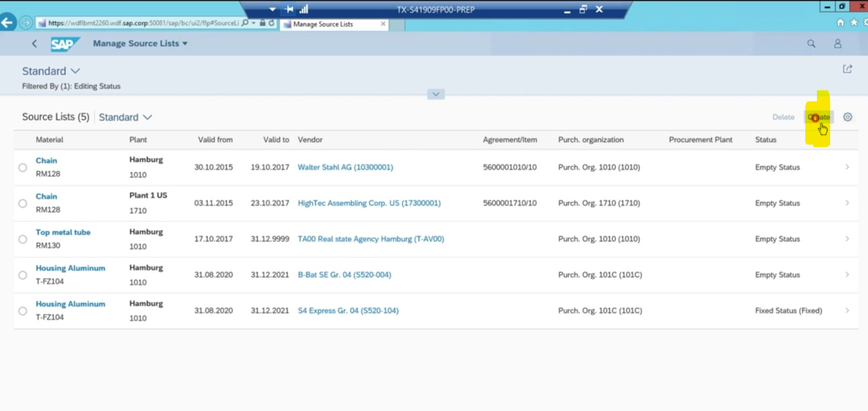Click the signal bars icon in session bar
The width and height of the screenshot is (868, 411).
[304, 10]
